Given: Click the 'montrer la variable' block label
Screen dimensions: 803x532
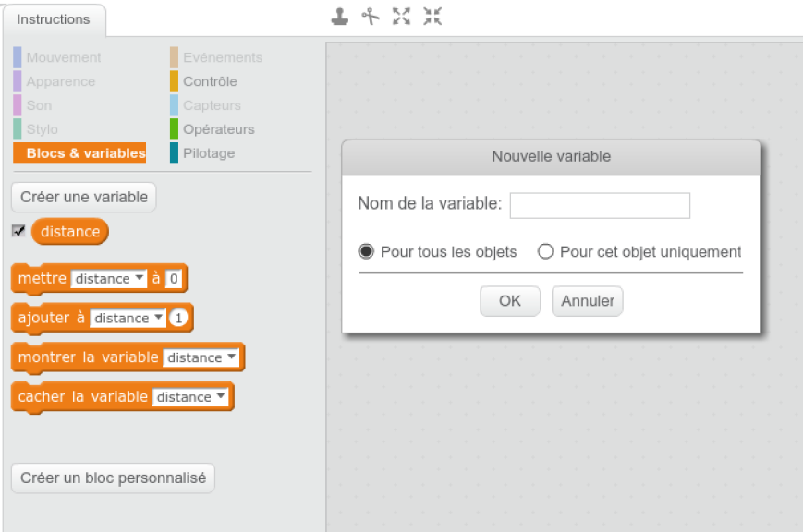Looking at the screenshot, I should 88,357.
